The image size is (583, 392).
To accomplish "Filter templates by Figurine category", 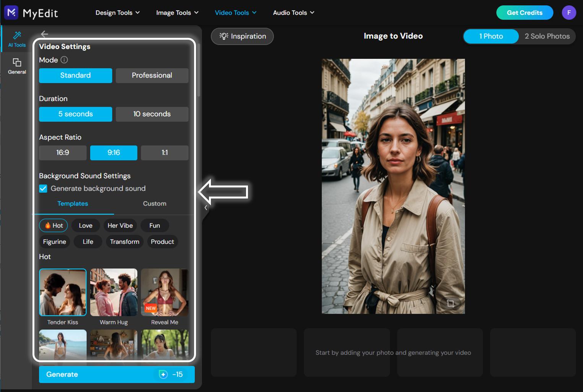I will point(55,241).
